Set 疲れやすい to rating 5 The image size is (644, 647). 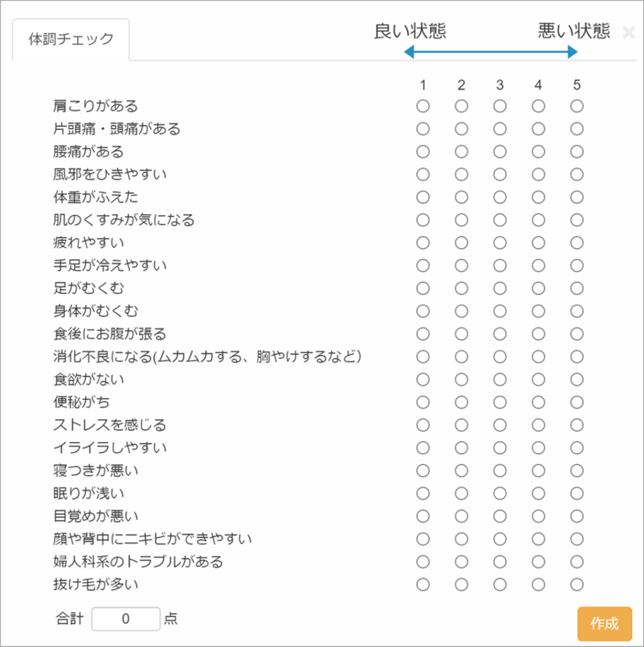click(x=576, y=243)
